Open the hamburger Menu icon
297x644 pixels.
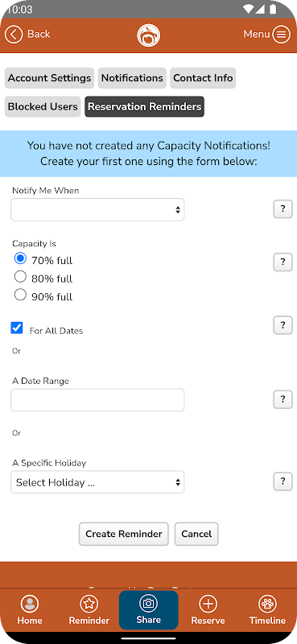click(282, 34)
